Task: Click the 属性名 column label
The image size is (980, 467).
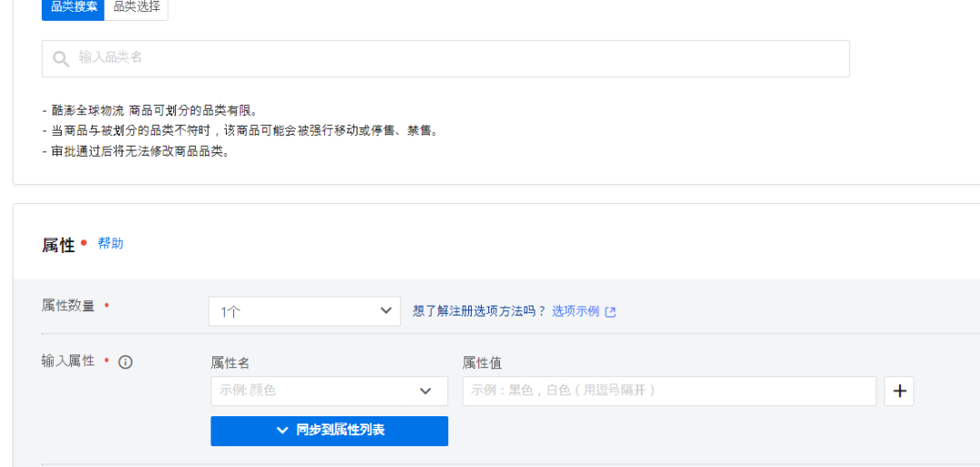Action: pyautogui.click(x=230, y=363)
